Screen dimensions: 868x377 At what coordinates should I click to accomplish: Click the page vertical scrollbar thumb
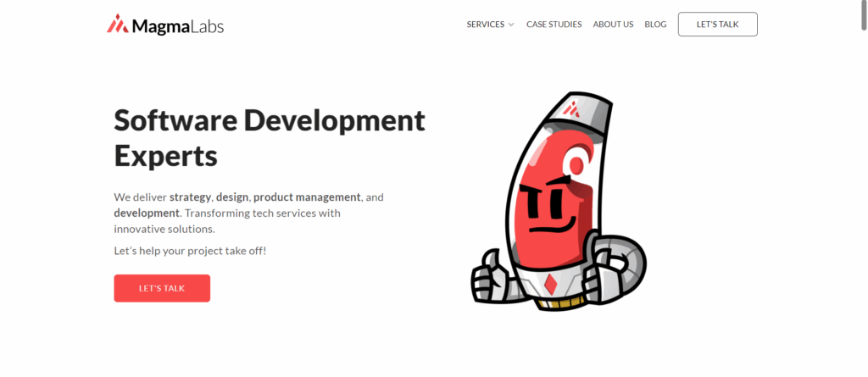point(863,17)
